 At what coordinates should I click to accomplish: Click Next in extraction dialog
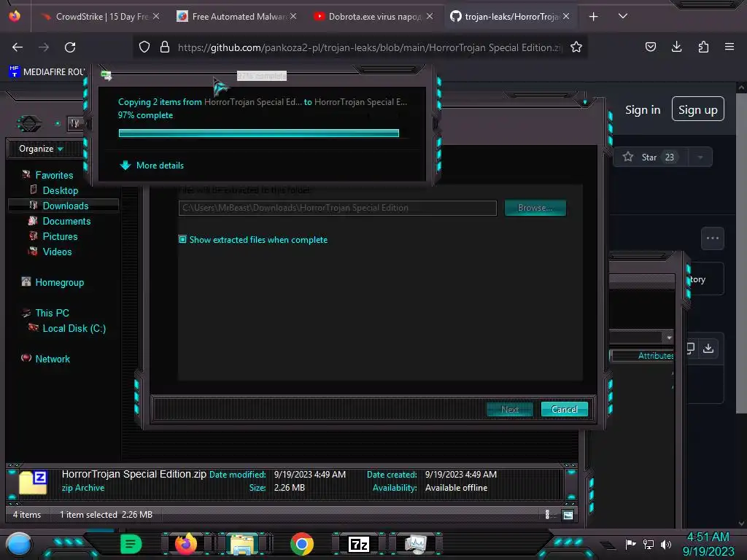[x=510, y=409]
